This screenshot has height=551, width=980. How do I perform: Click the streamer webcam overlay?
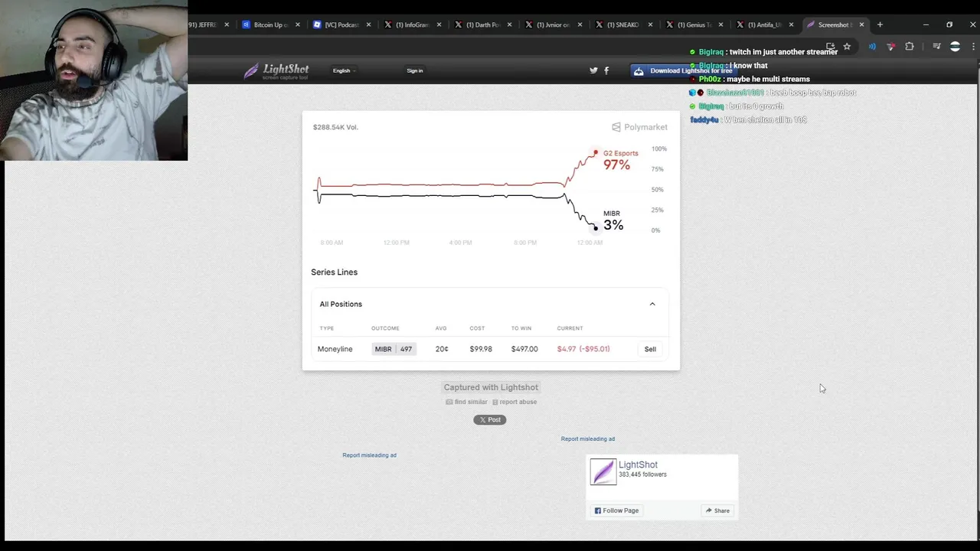click(x=93, y=80)
